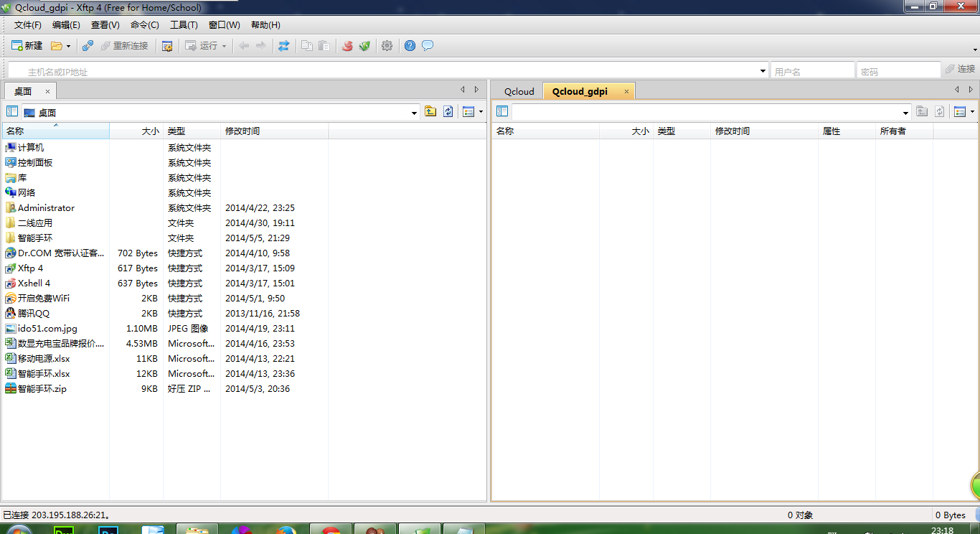Sort left pane by 大小 column header
Image resolution: width=980 pixels, height=534 pixels.
click(136, 131)
